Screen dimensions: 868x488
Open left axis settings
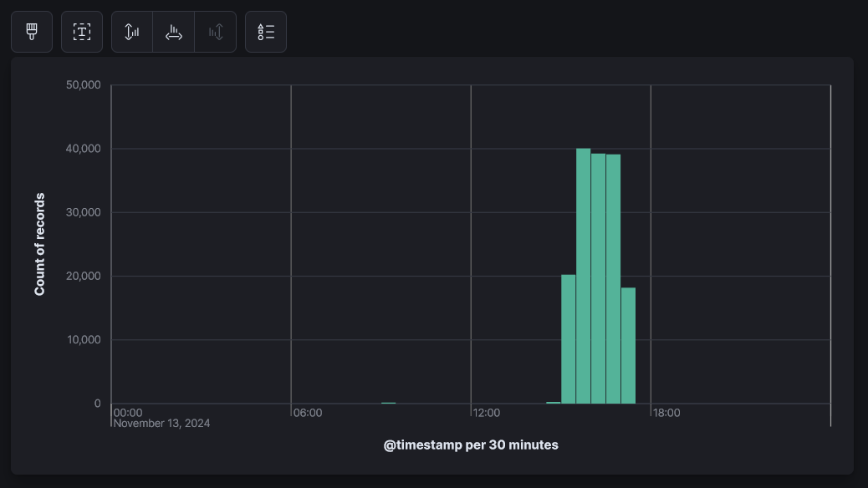pyautogui.click(x=132, y=32)
